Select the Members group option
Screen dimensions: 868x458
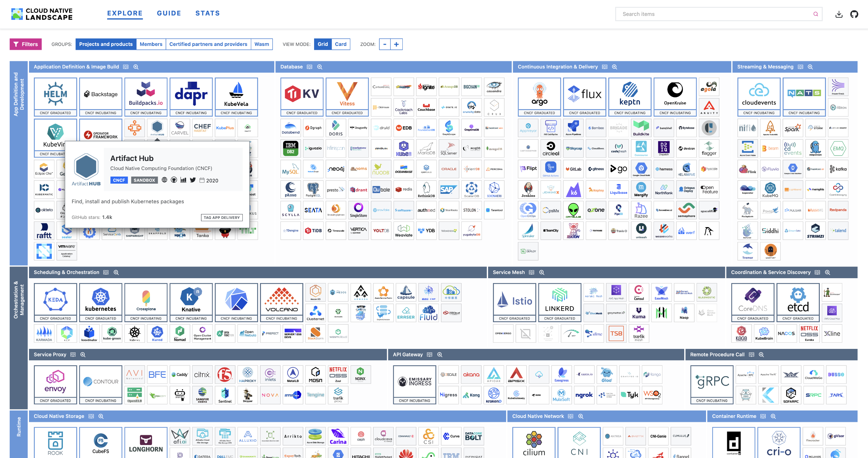151,44
